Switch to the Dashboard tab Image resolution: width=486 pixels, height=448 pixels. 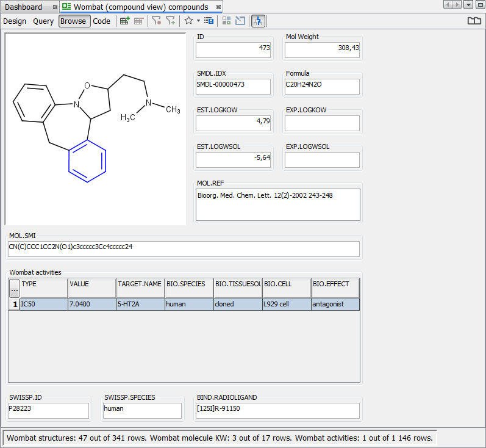pos(24,7)
